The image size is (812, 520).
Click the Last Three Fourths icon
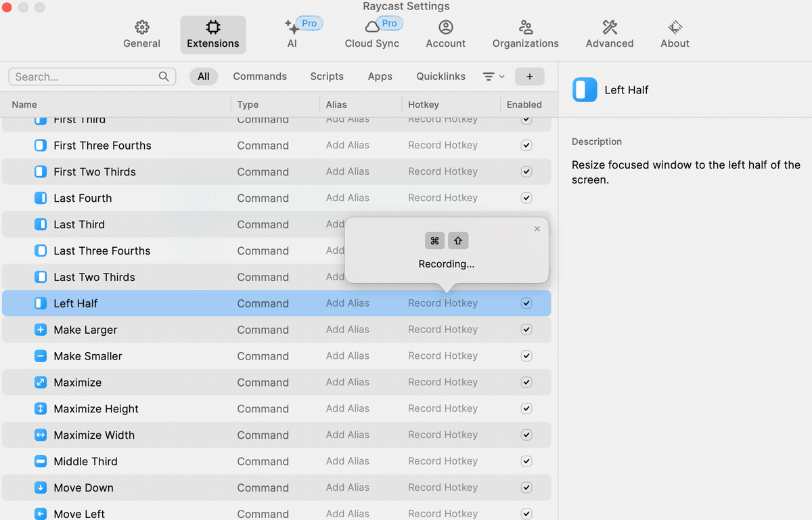[41, 251]
